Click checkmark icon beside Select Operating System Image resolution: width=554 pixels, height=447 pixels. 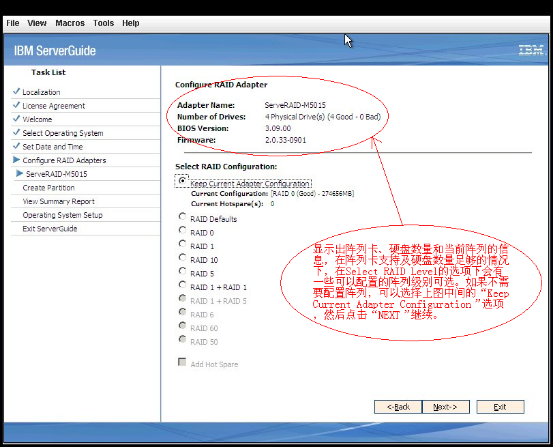[x=16, y=132]
